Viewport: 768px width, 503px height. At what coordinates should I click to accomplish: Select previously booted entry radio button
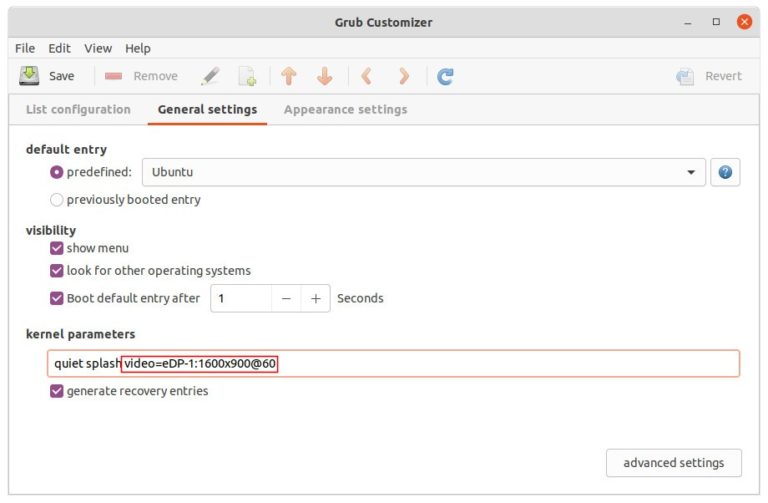[56, 199]
